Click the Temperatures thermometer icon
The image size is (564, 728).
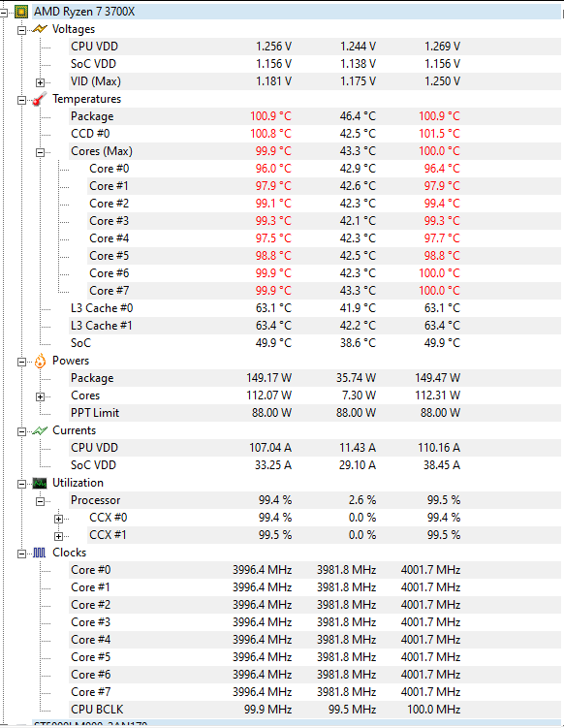[40, 99]
